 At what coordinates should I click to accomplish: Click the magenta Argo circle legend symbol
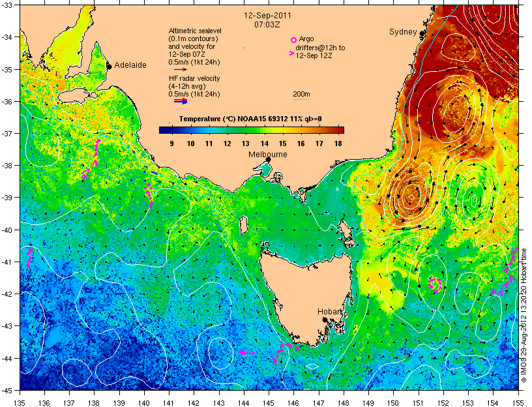pyautogui.click(x=293, y=40)
